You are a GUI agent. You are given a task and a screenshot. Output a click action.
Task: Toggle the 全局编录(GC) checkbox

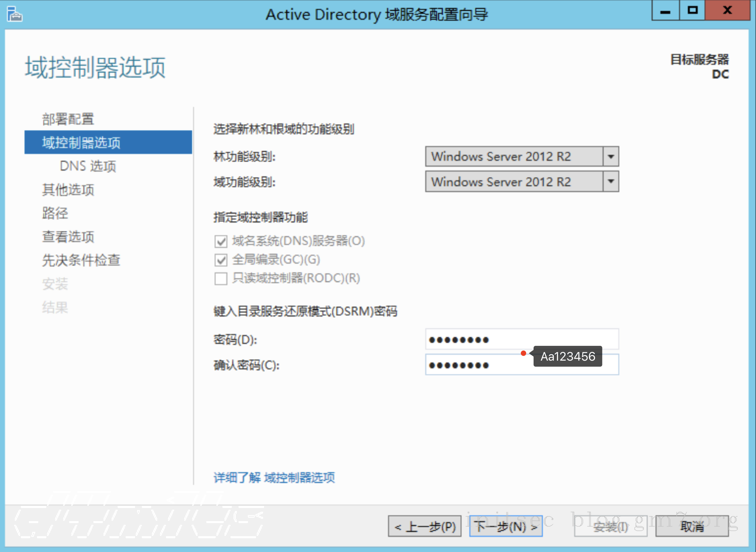221,260
